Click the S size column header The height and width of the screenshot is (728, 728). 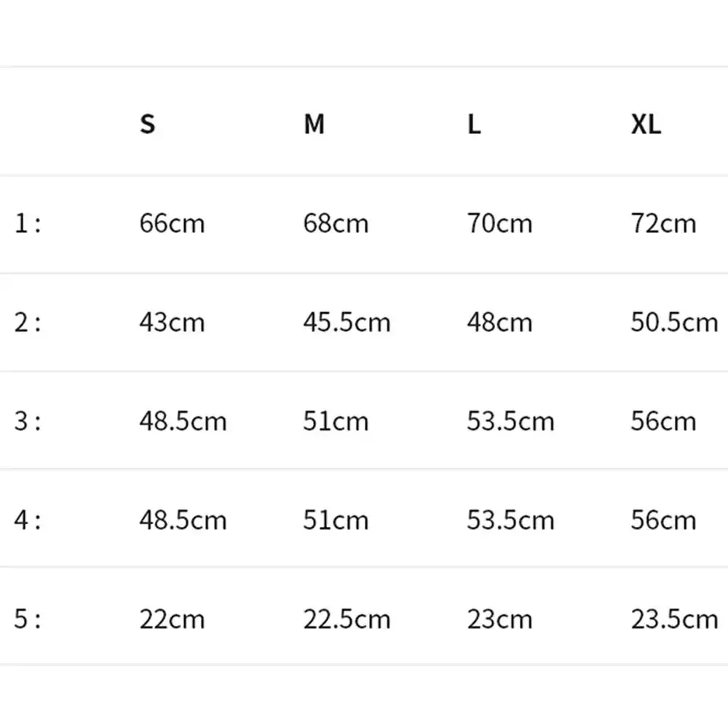(x=147, y=124)
